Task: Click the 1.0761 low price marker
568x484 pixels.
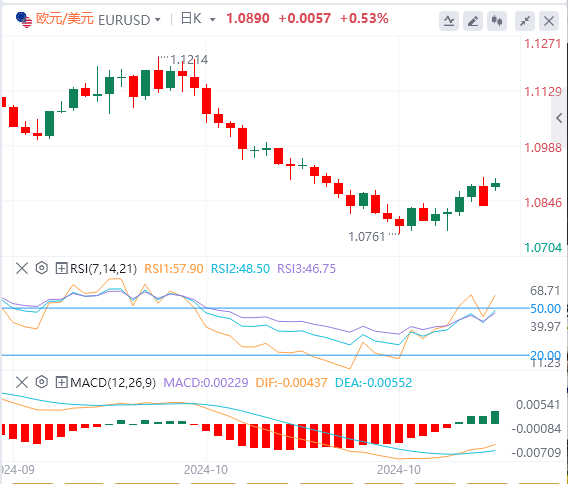Action: [367, 237]
